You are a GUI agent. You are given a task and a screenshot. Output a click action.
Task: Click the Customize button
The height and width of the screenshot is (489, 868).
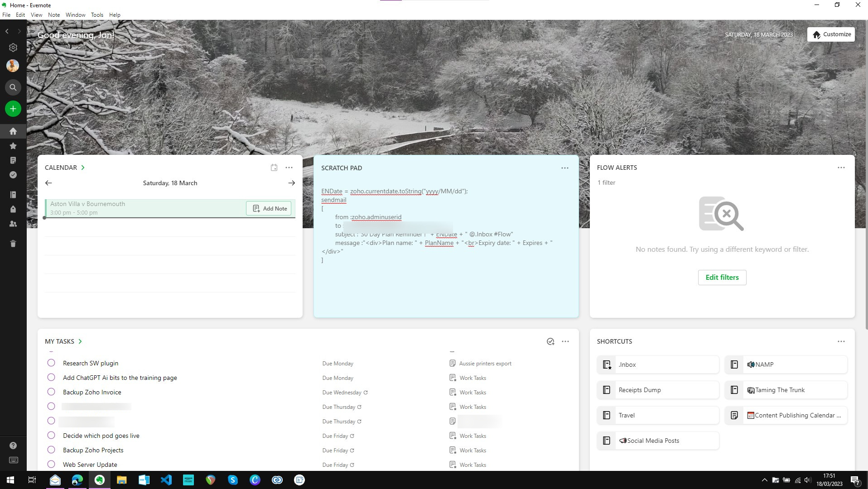point(831,34)
